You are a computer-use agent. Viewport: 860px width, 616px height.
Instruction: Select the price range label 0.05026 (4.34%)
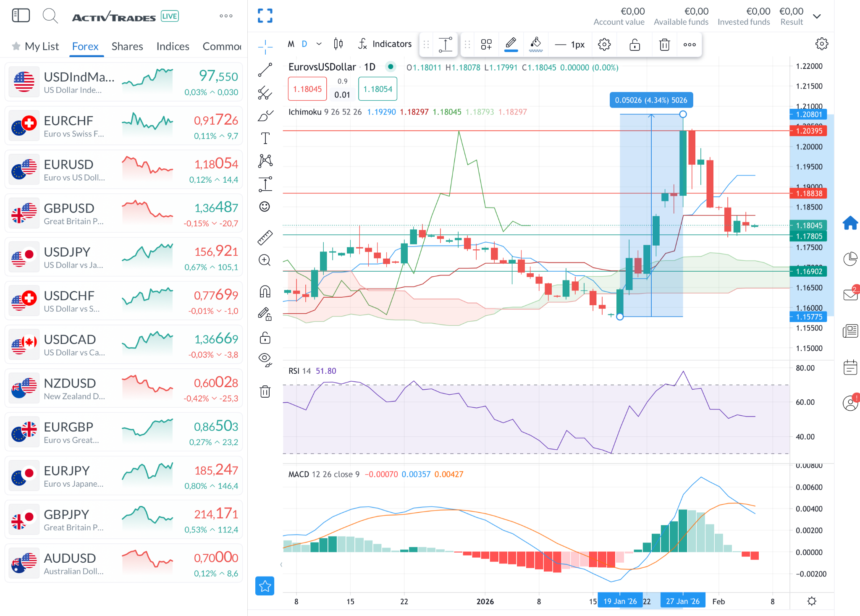coord(651,100)
